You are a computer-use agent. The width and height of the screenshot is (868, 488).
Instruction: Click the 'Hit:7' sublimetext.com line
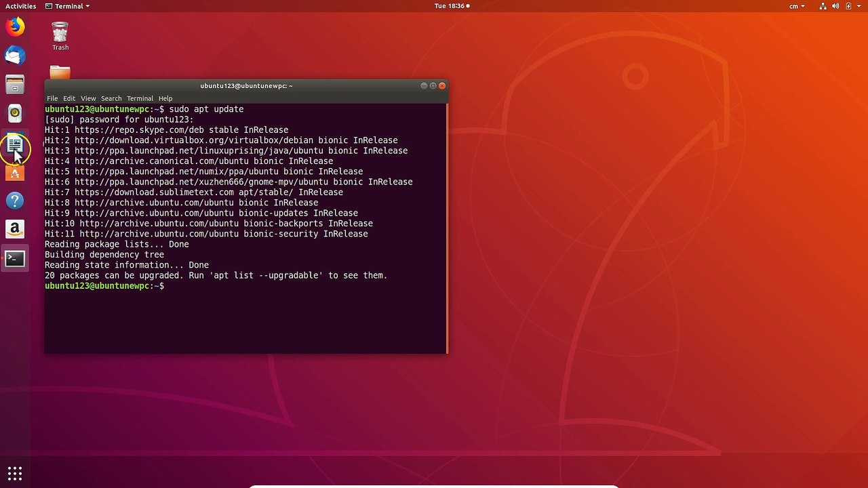[x=194, y=192]
